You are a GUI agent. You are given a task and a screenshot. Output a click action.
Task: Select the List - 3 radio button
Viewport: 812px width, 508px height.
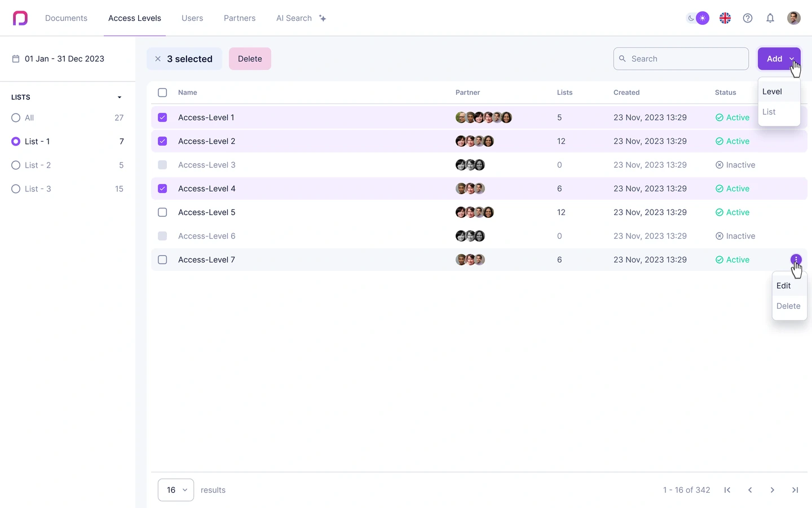click(16, 189)
